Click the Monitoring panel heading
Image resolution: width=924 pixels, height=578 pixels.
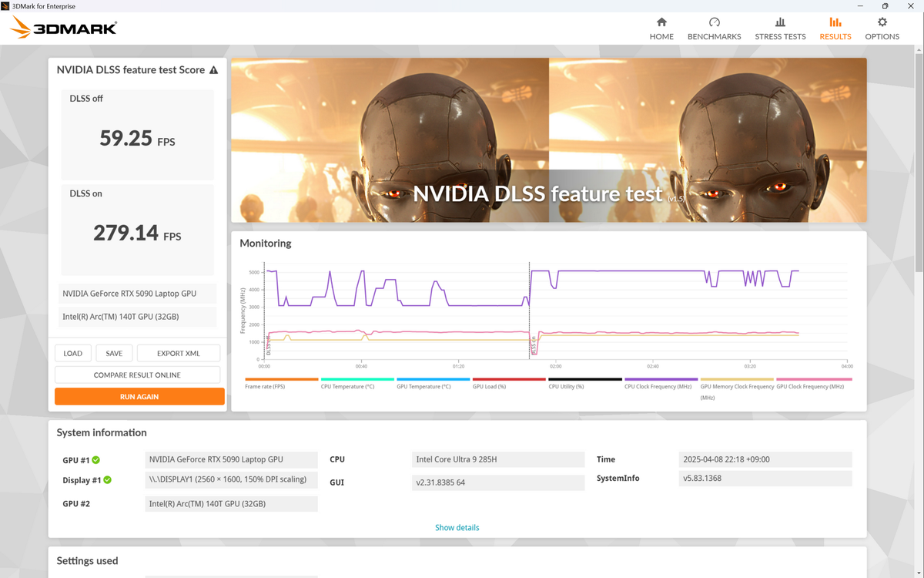(x=266, y=244)
